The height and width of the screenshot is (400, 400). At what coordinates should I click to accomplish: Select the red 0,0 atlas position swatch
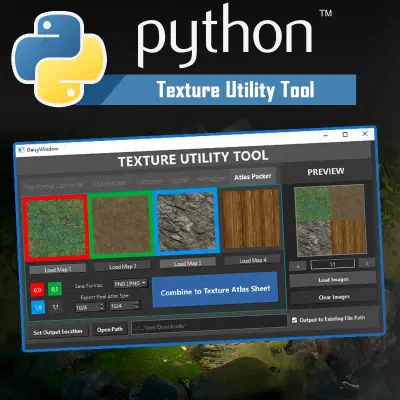[x=37, y=290]
